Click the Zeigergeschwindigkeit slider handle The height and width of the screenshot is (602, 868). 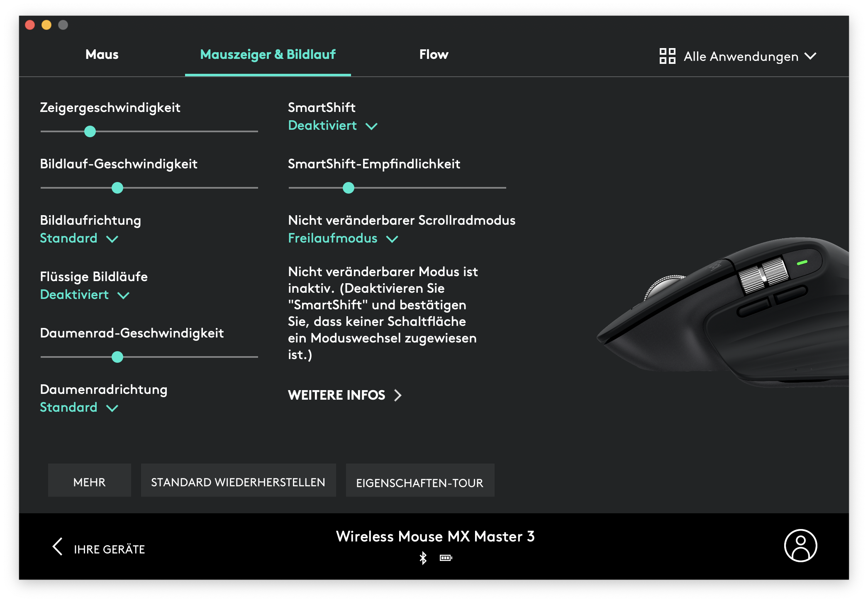[x=90, y=131]
